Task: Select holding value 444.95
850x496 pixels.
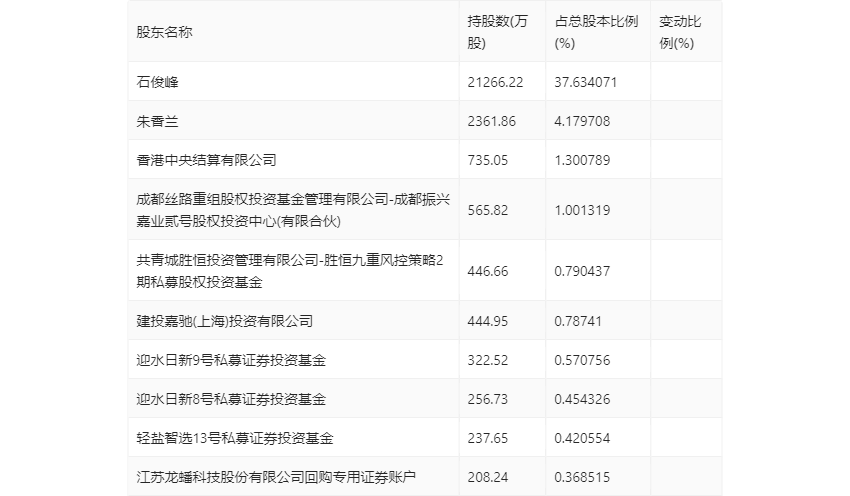Action: click(488, 321)
